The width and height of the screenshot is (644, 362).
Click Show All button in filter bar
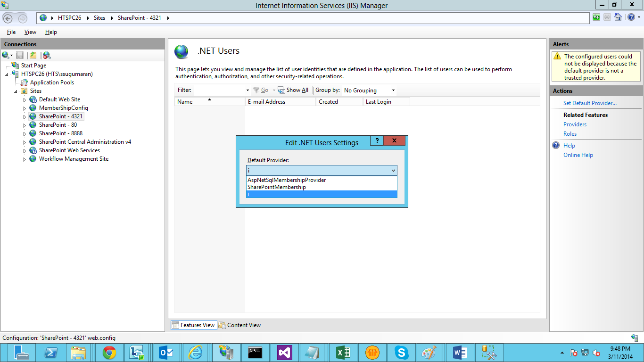point(293,90)
